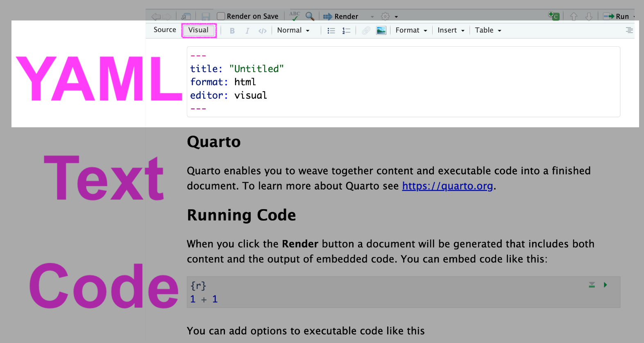Expand the Format dropdown menu

[411, 30]
